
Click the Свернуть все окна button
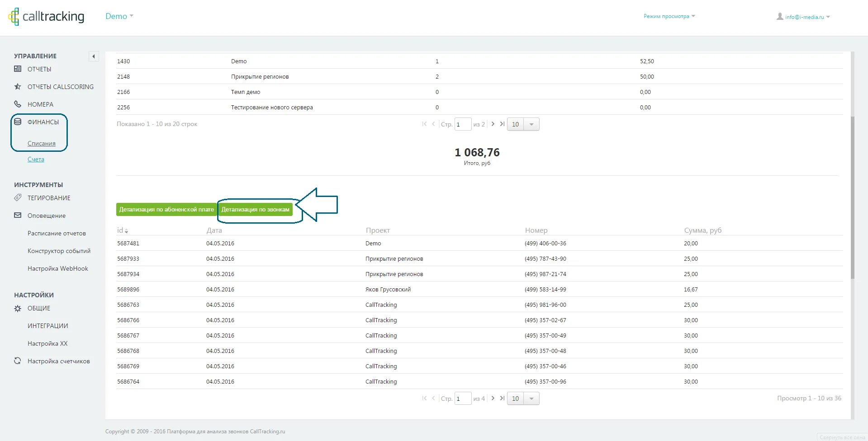tap(842, 437)
